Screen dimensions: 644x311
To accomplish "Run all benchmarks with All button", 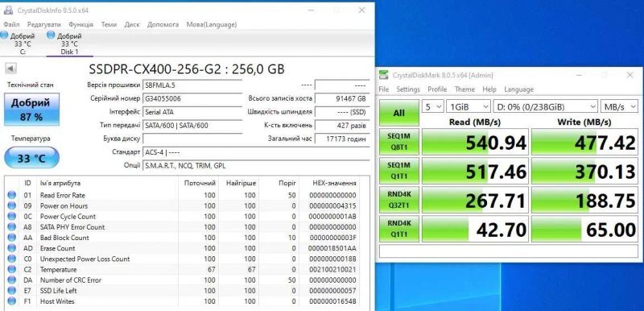I will 398,113.
